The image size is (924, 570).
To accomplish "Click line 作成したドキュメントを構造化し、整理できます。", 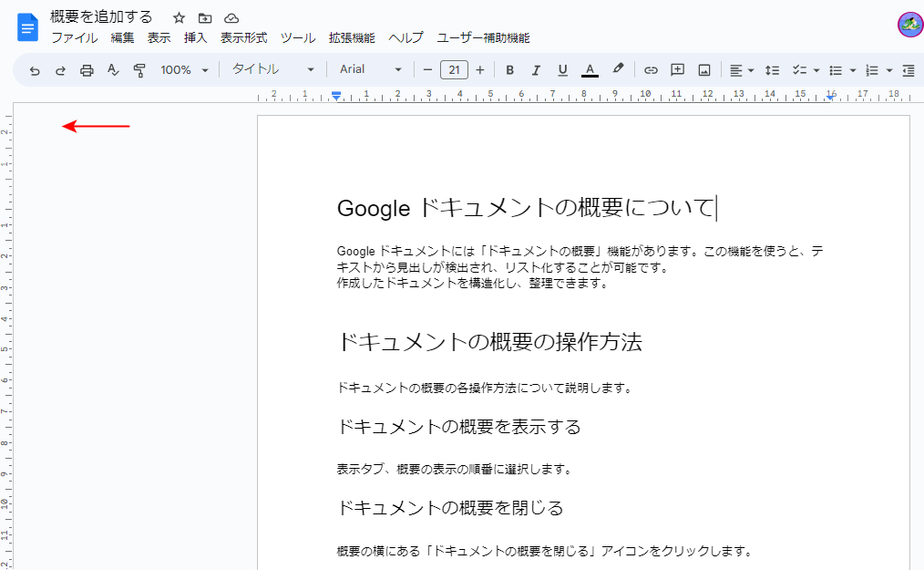I will pyautogui.click(x=473, y=284).
